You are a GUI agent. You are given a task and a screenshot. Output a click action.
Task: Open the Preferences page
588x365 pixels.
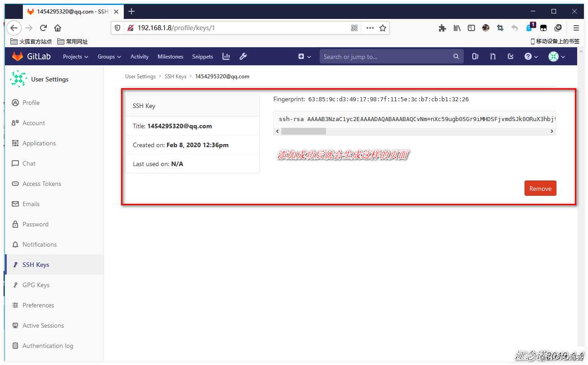point(38,305)
